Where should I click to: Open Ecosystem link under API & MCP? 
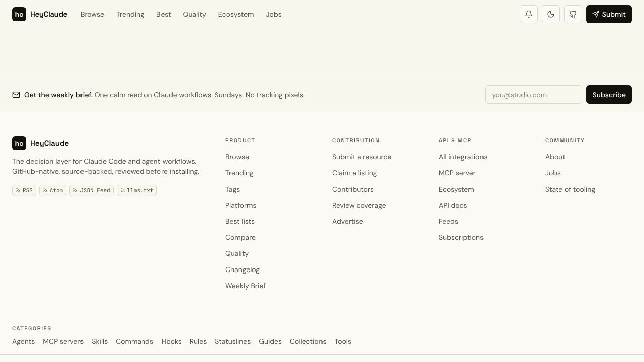click(456, 189)
